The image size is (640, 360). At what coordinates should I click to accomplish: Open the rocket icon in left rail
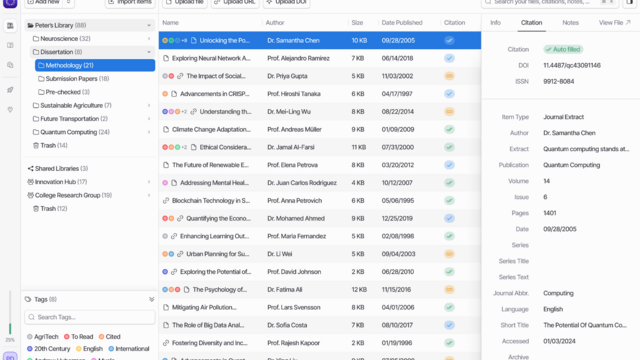pyautogui.click(x=10, y=90)
